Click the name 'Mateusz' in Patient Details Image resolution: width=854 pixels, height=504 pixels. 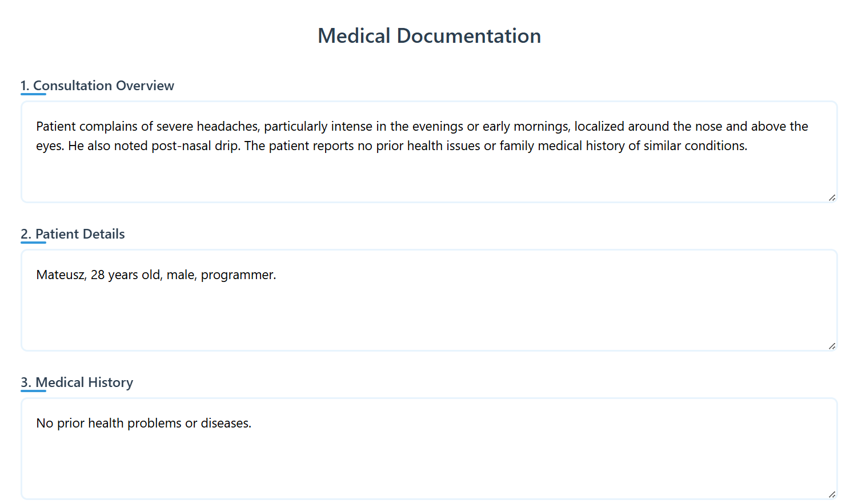click(x=61, y=275)
